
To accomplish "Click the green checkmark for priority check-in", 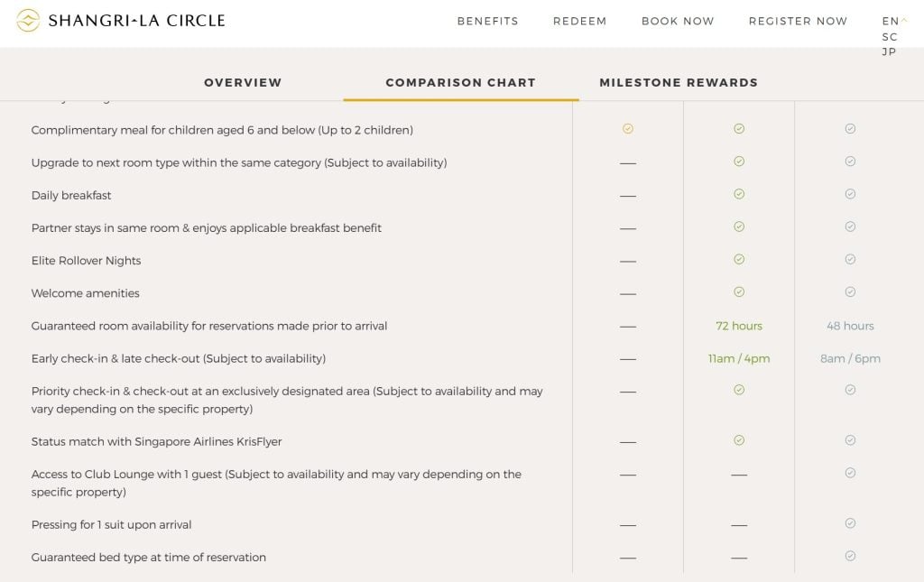I will [739, 390].
